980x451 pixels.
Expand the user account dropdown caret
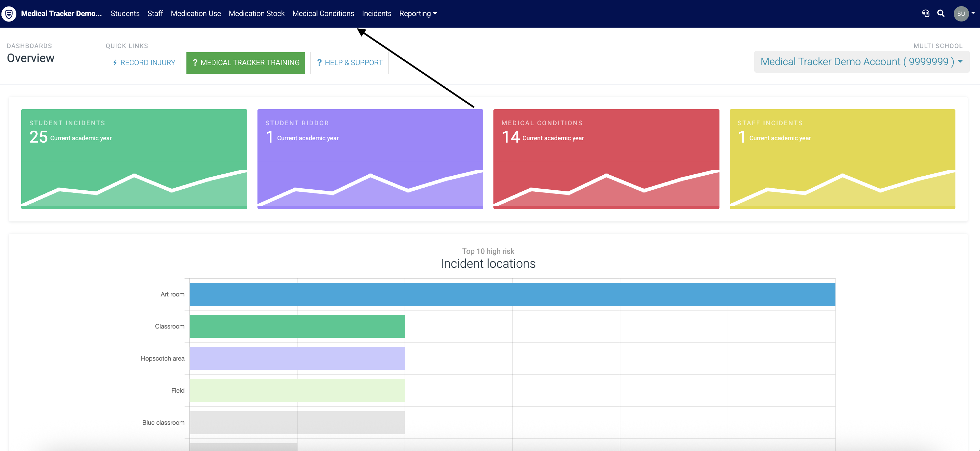pyautogui.click(x=973, y=13)
